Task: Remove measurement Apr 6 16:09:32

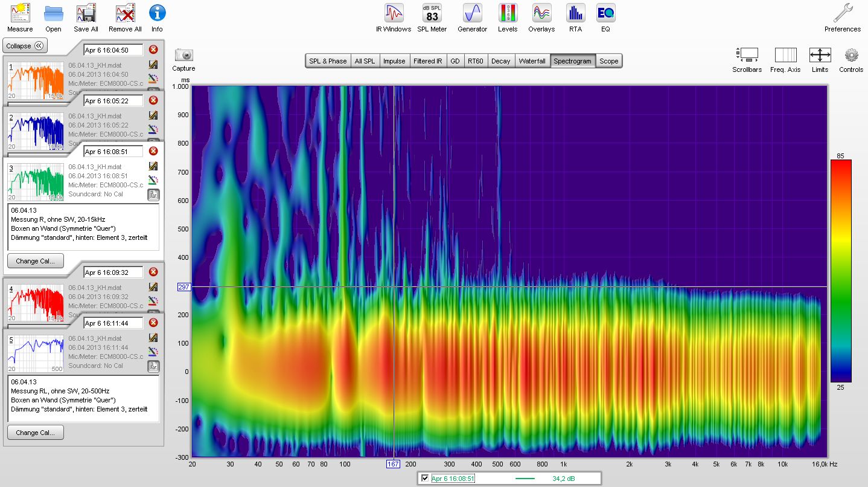Action: coord(153,272)
